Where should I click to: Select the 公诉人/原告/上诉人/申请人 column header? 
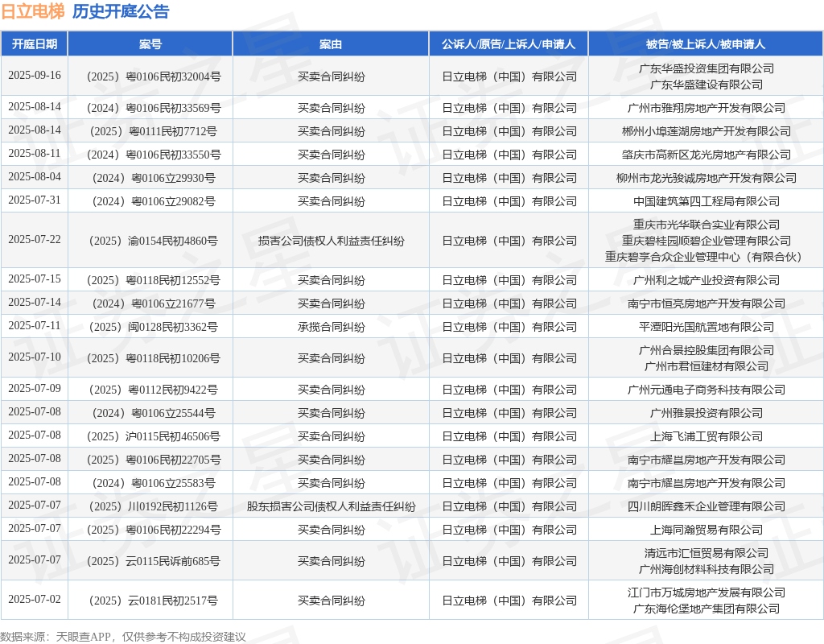tap(509, 44)
